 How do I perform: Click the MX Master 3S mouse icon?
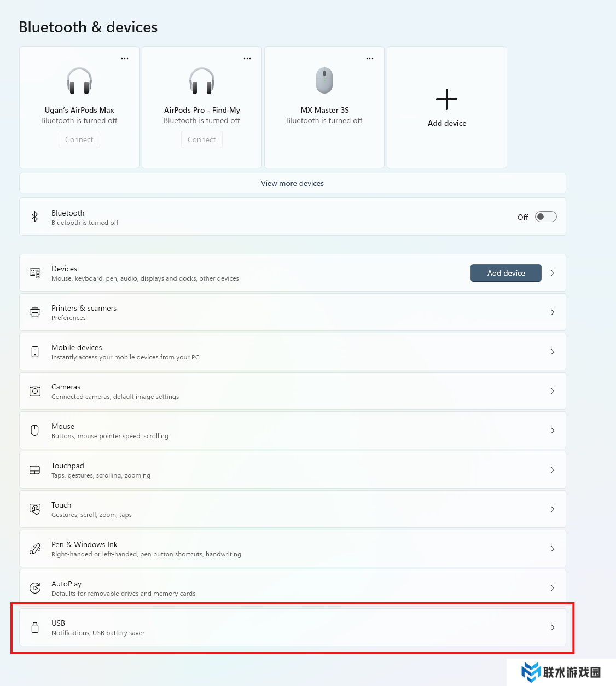pos(324,80)
